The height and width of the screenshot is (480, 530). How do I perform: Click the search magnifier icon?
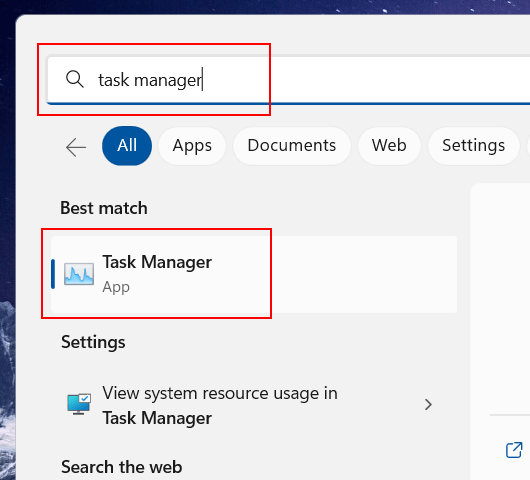click(x=75, y=79)
